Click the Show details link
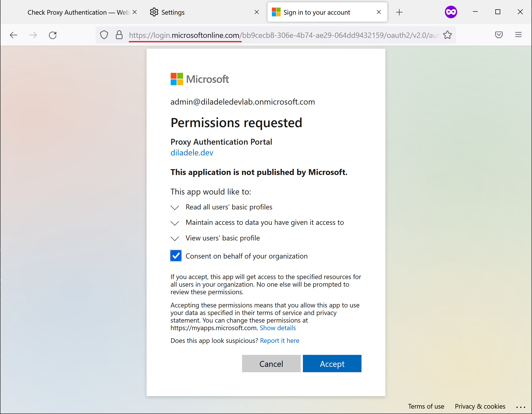 [x=278, y=328]
